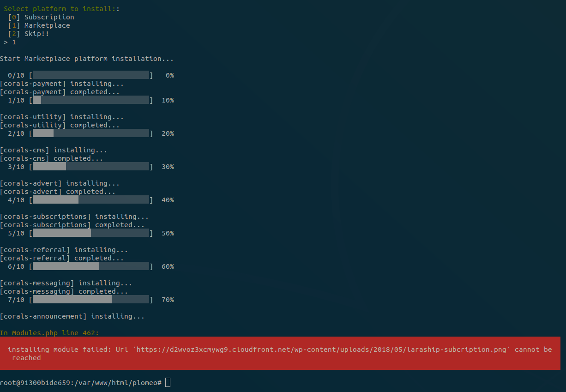Click "[corals-announcement] installing..." line

(72, 316)
